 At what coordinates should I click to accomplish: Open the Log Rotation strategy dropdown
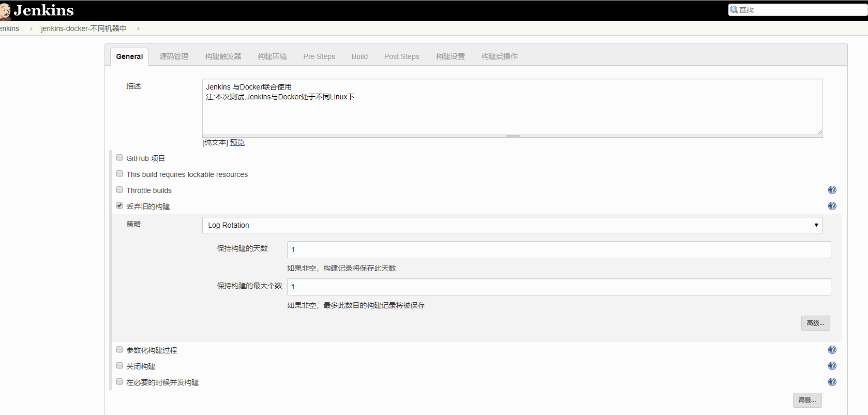(x=512, y=225)
